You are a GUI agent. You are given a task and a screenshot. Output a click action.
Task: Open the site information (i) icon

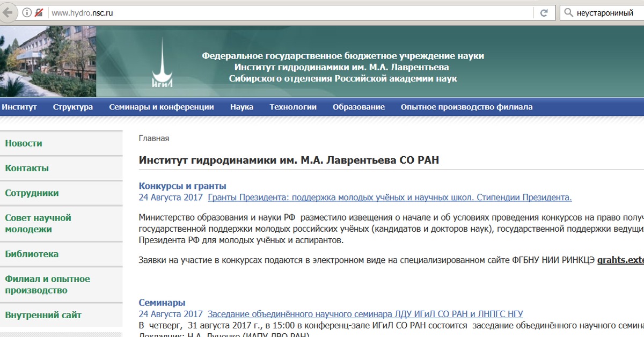(27, 13)
